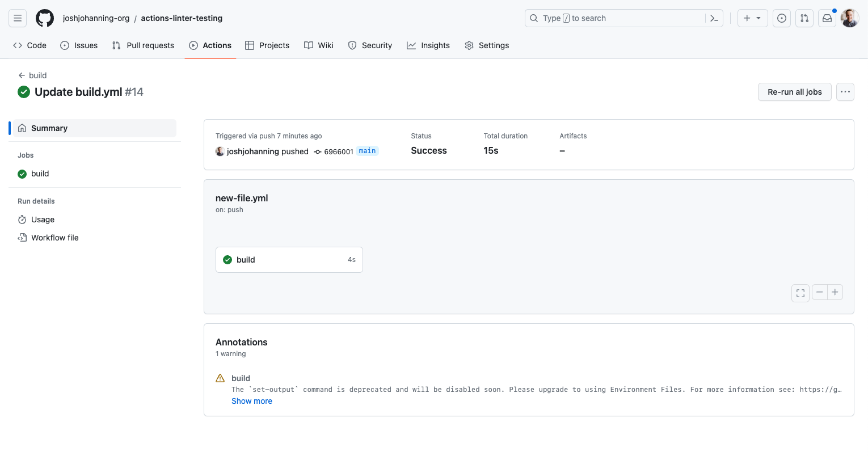Open the build job in the graph

click(289, 259)
